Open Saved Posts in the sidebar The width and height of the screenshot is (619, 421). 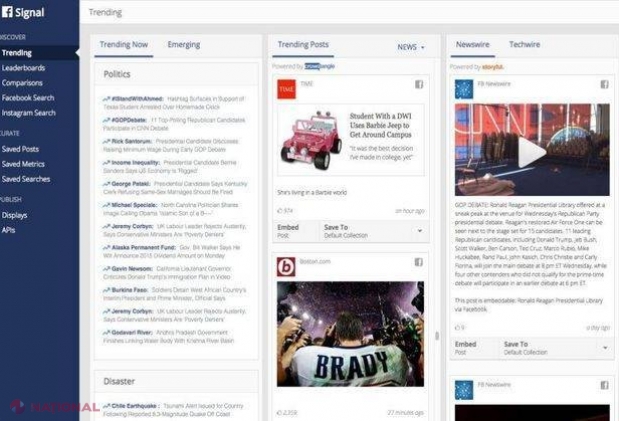tap(20, 149)
